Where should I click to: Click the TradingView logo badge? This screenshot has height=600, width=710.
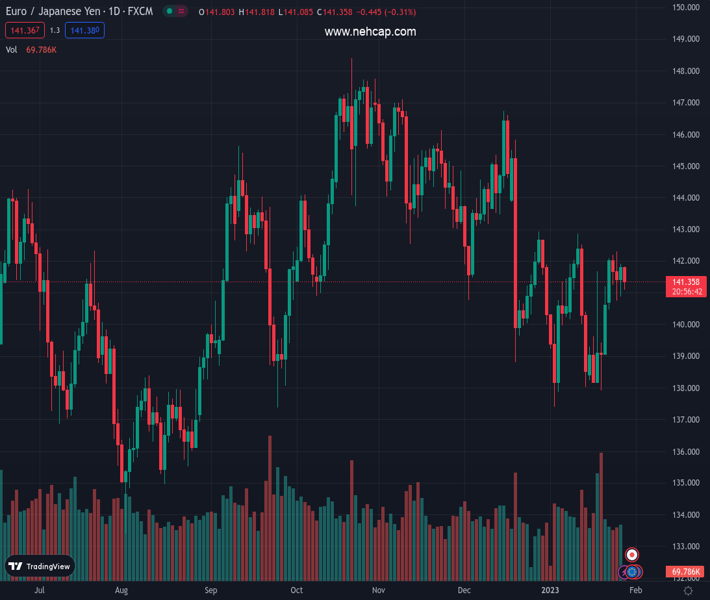40,566
